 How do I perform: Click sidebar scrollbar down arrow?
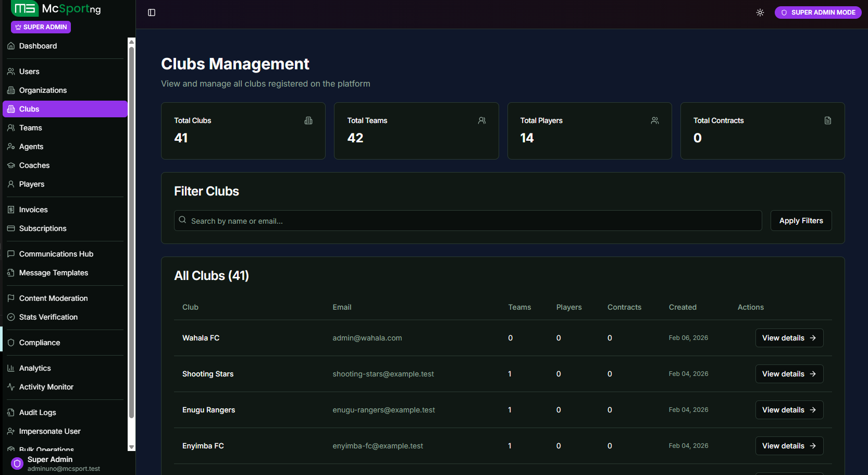pos(131,447)
